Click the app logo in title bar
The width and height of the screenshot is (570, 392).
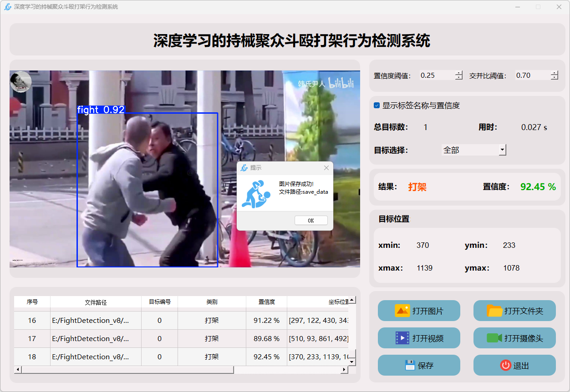7,7
